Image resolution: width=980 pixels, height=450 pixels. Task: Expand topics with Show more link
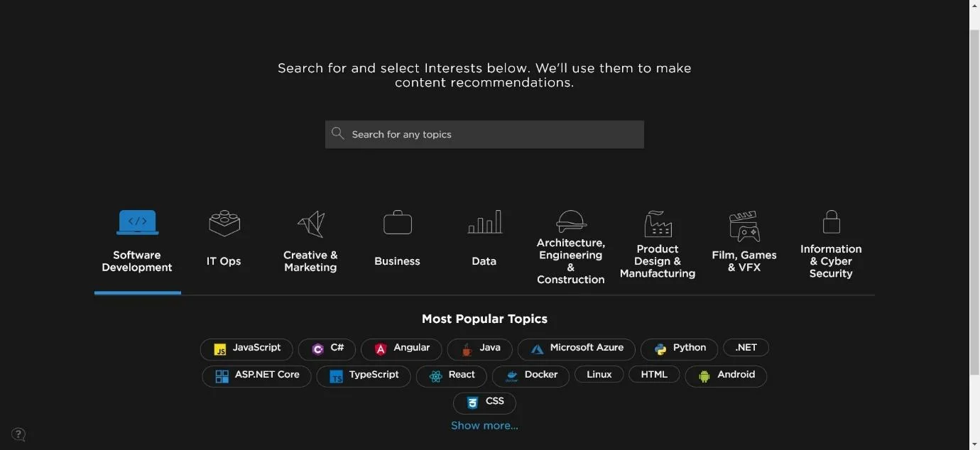coord(484,426)
